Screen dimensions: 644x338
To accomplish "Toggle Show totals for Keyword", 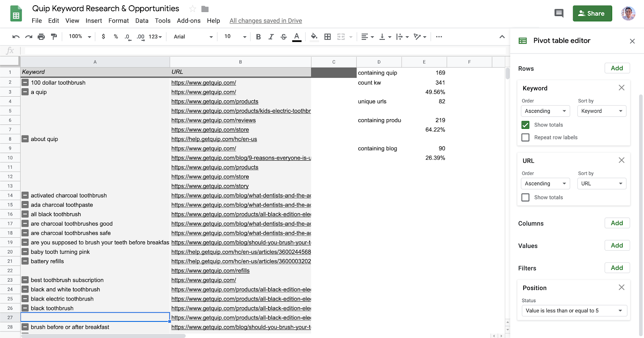I will coord(525,125).
